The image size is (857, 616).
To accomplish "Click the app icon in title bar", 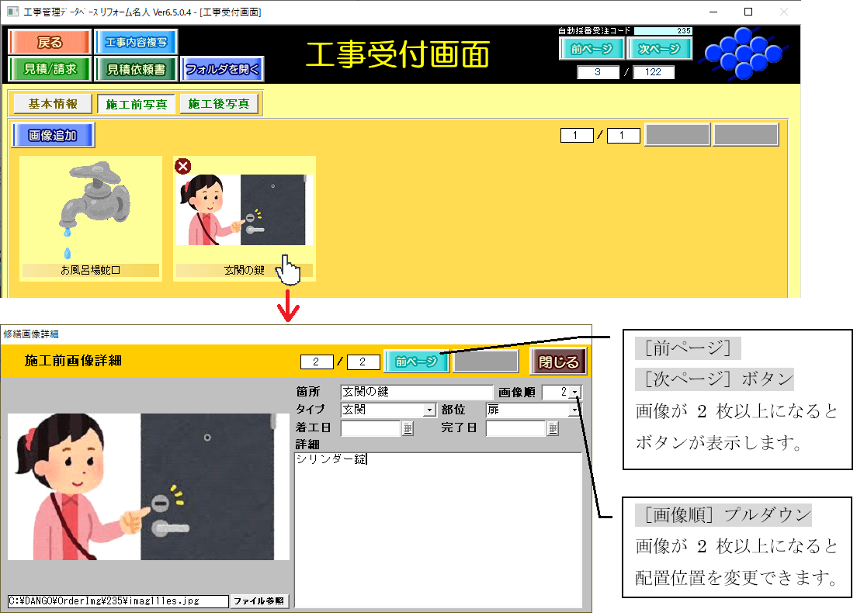I will point(12,12).
